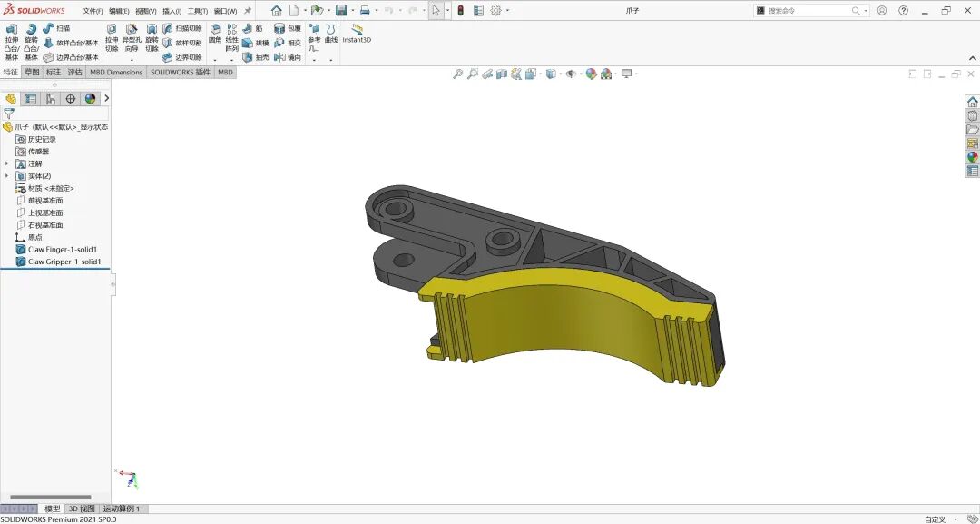
Task: Open the Fillet (圆角) dropdown arrow
Action: click(x=215, y=60)
